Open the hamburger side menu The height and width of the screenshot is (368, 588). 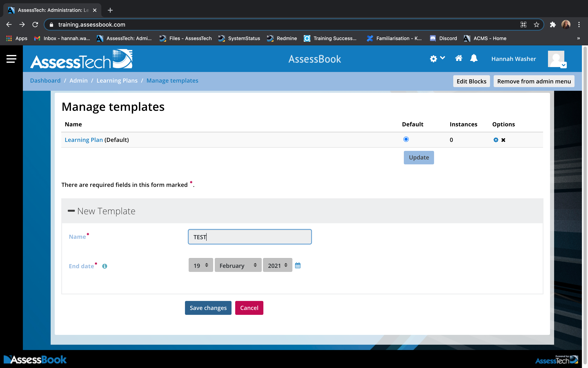[11, 59]
